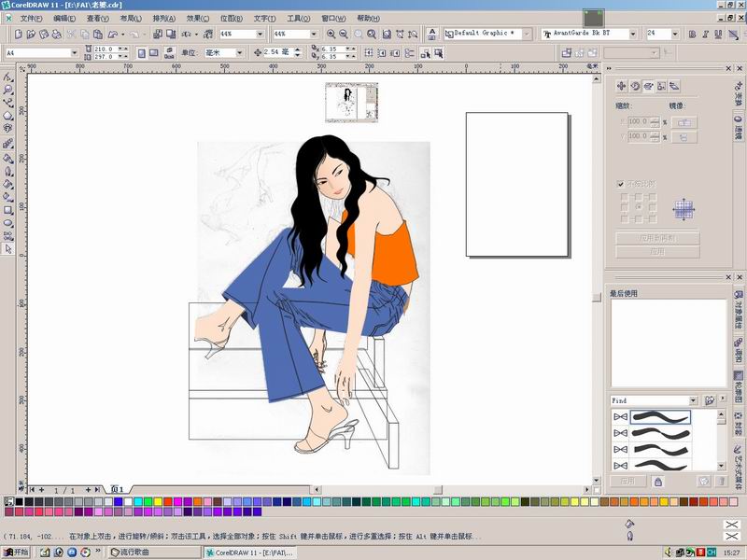Pick the cyan color swatch in palette

137,501
